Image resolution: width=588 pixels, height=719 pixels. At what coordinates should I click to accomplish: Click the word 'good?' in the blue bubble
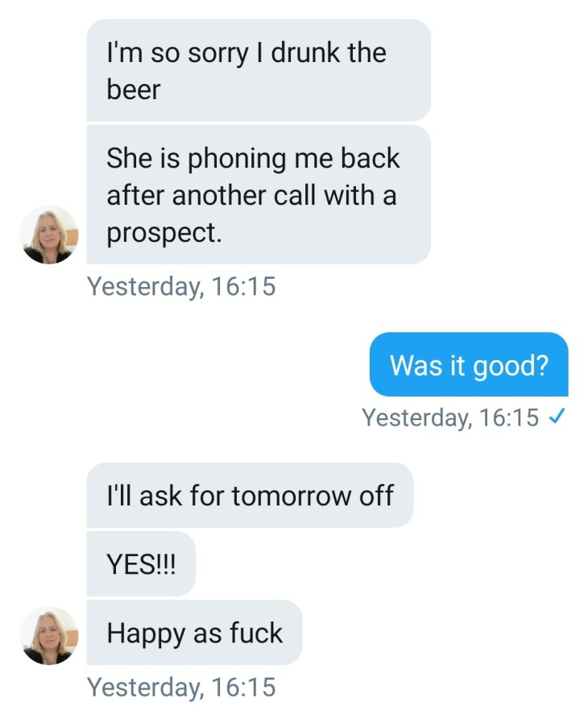click(511, 364)
